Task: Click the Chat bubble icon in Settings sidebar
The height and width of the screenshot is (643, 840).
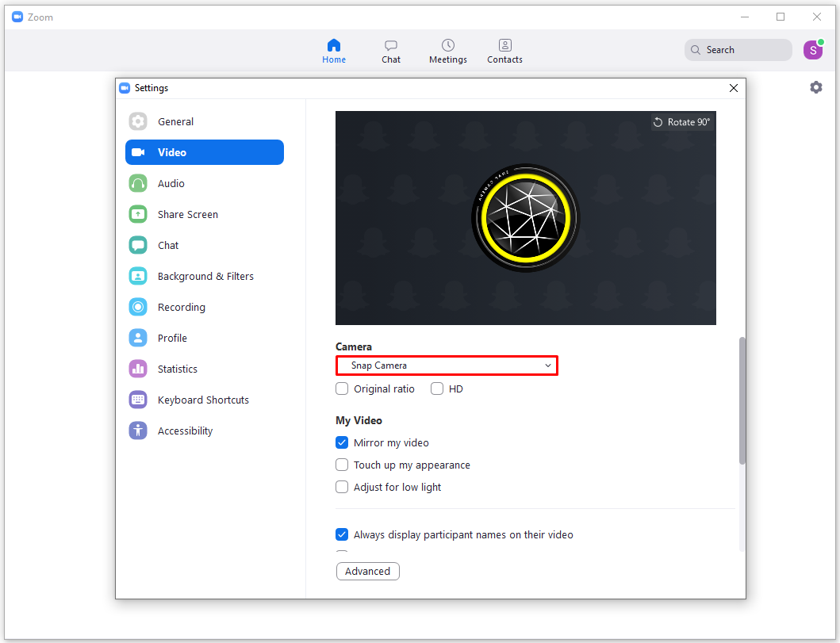Action: point(138,245)
